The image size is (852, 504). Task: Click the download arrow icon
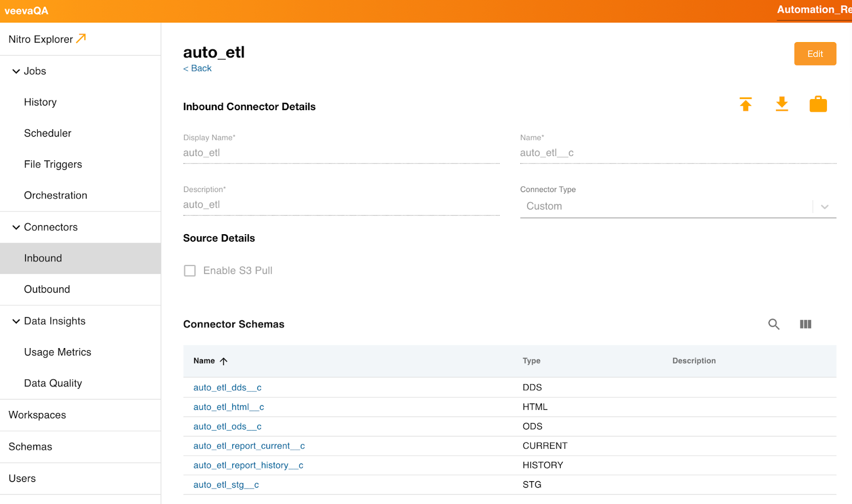[x=782, y=104]
